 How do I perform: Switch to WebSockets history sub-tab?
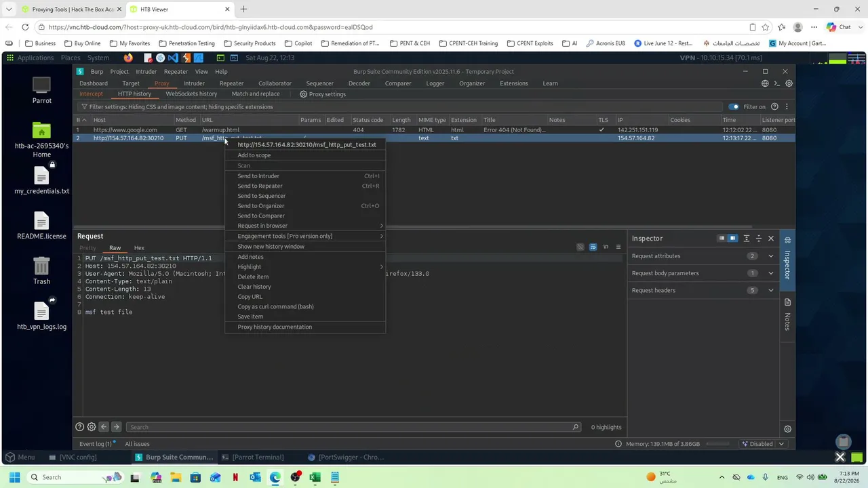tap(191, 94)
